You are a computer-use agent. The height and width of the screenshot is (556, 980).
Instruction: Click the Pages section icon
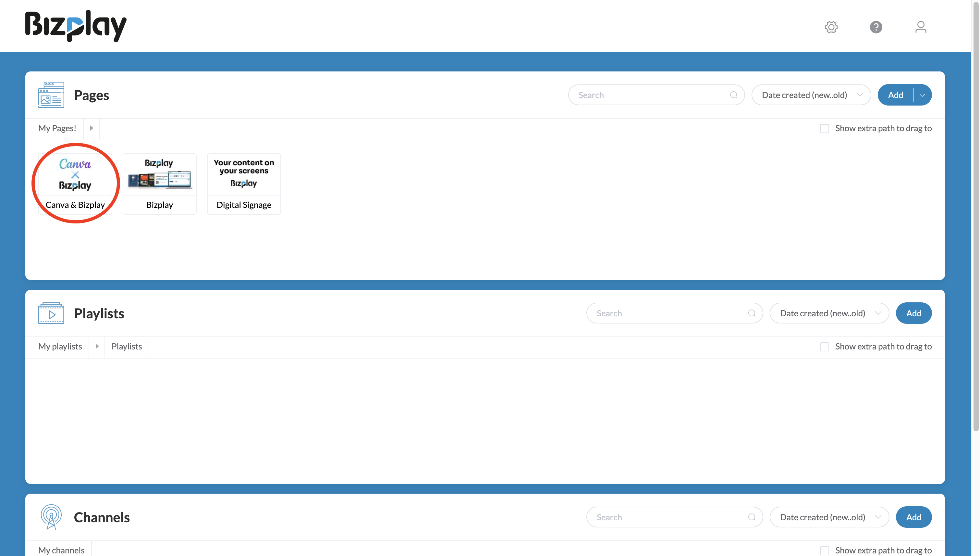(x=51, y=95)
